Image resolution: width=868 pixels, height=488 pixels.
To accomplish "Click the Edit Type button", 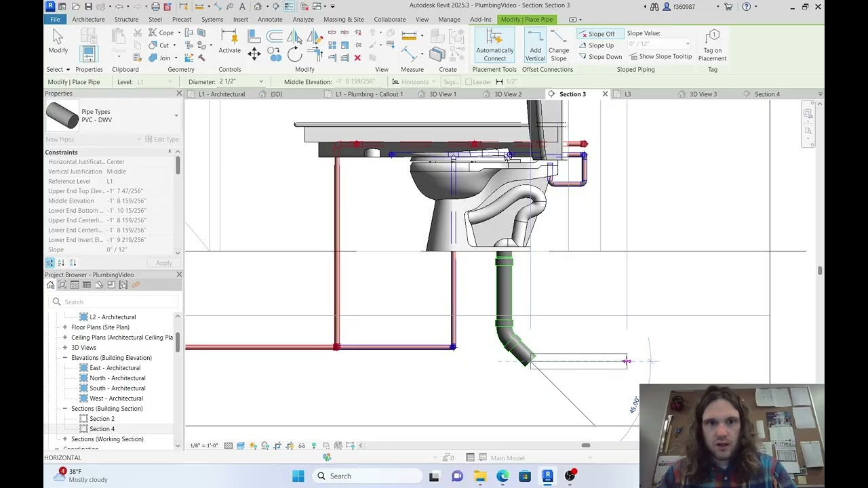I will coord(161,140).
